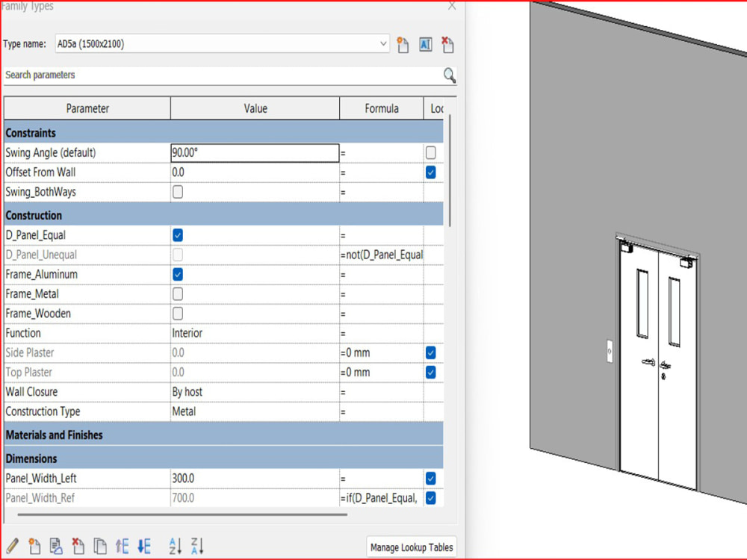Click Manage Lookup Tables button
This screenshot has height=560, width=747.
411,547
